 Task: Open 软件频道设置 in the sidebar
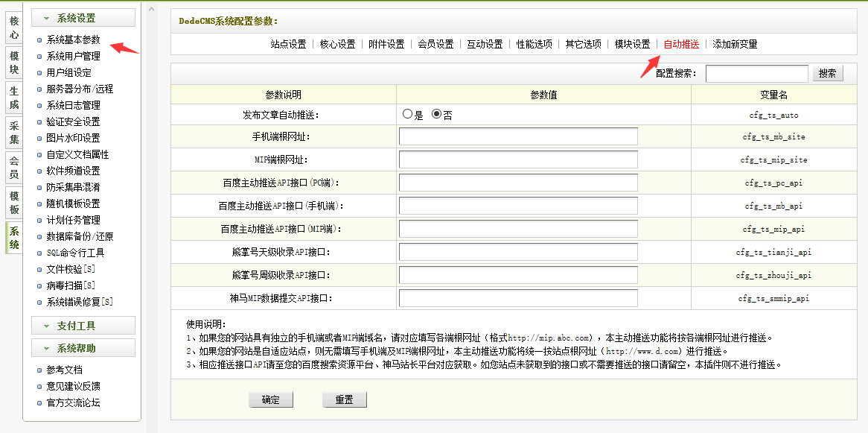[x=74, y=171]
